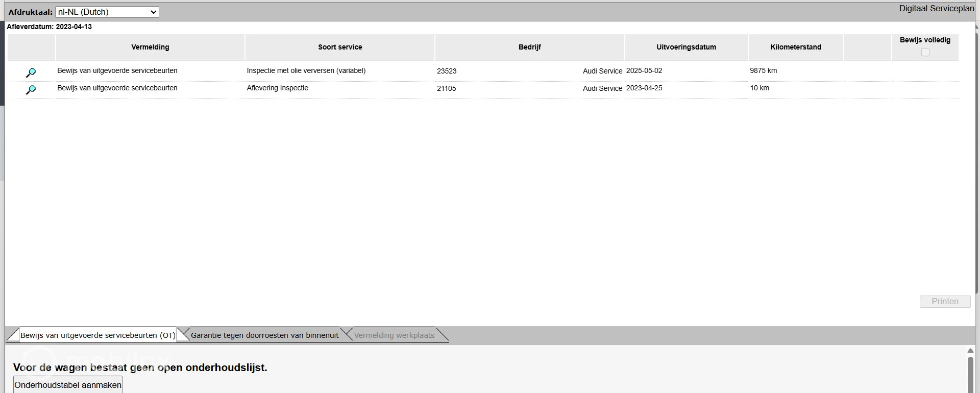The width and height of the screenshot is (980, 393).
Task: Click the Bedrijf column header
Action: tap(529, 47)
